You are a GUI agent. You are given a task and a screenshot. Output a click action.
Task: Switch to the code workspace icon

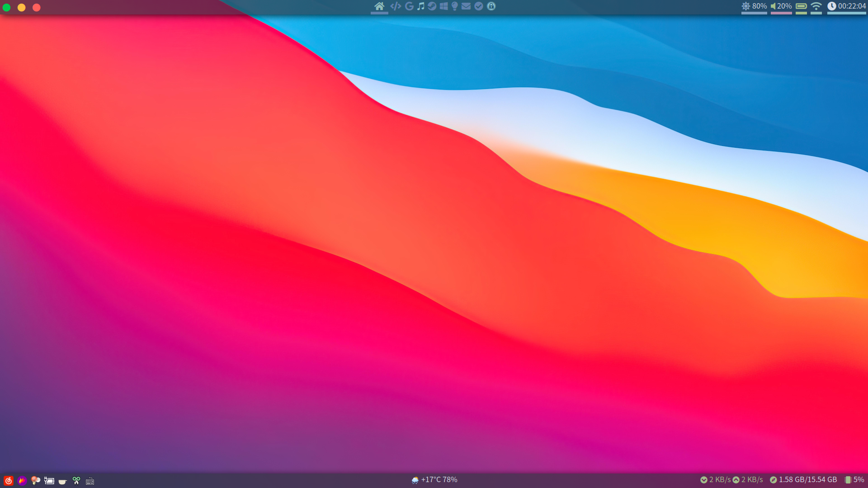click(396, 6)
